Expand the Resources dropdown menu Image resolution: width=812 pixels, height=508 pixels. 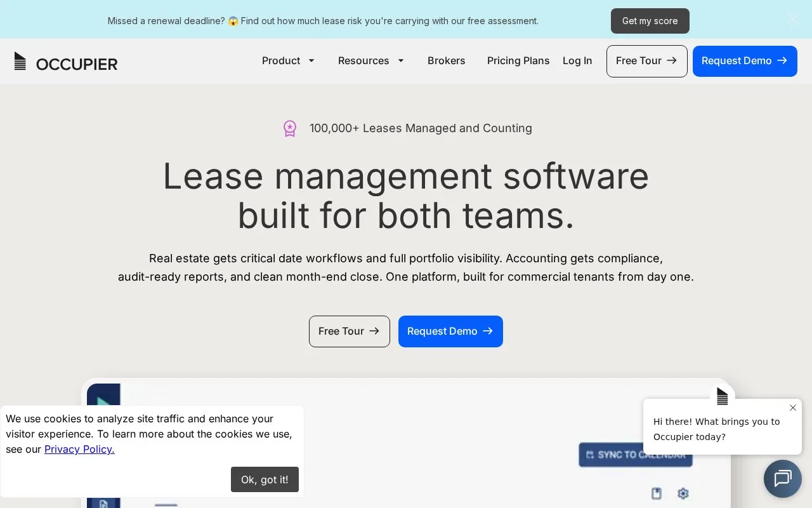(371, 61)
